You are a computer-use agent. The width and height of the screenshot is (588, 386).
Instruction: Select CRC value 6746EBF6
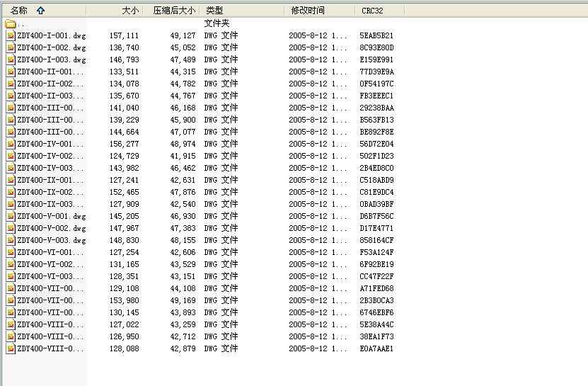(376, 312)
